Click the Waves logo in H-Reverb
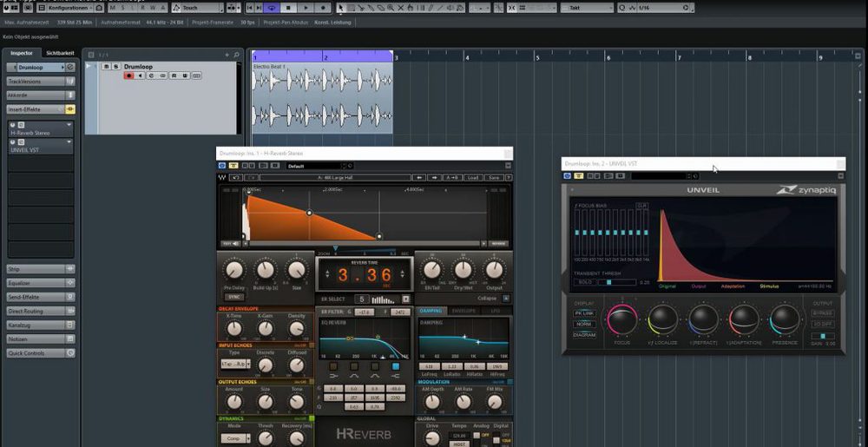This screenshot has width=868, height=447. [222, 178]
